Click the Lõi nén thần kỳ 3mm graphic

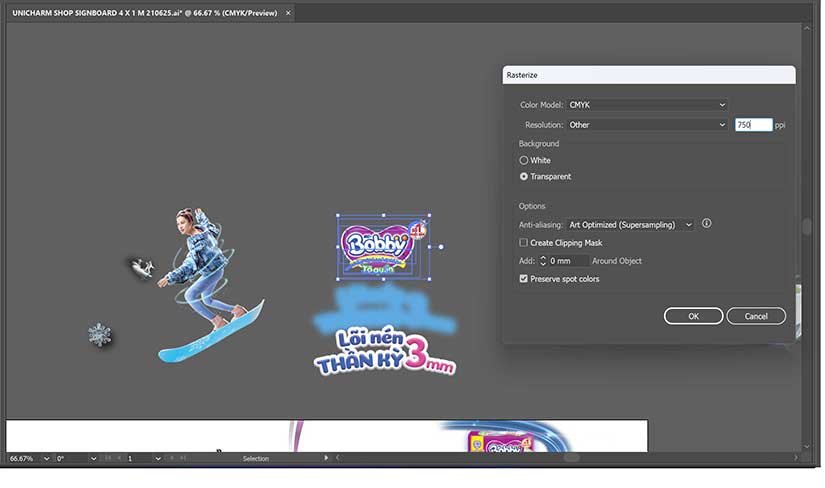click(x=385, y=350)
